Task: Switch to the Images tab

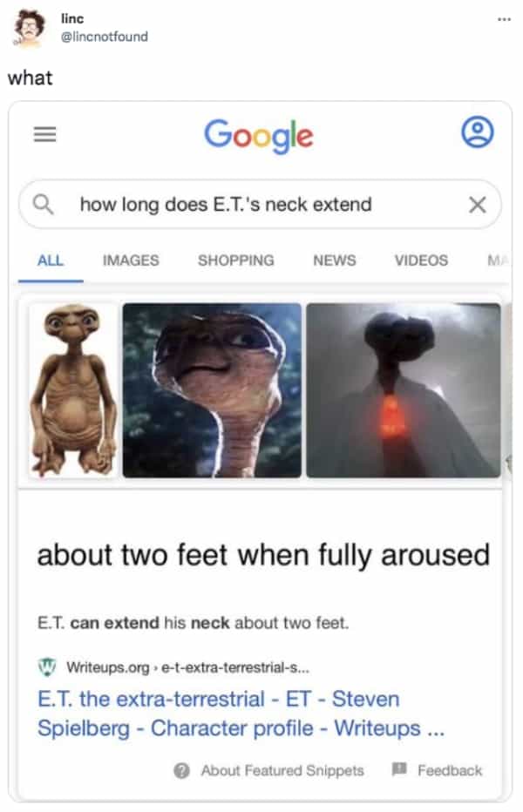Action: (x=131, y=260)
